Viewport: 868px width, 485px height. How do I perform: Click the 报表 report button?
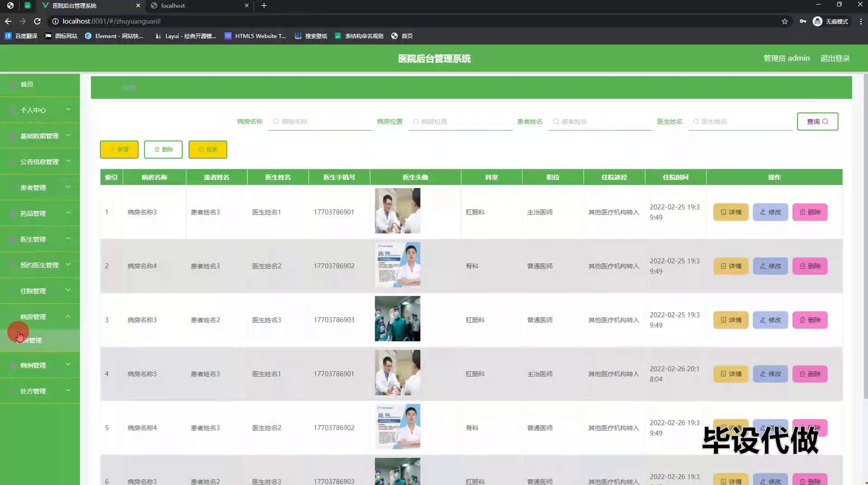[x=208, y=149]
